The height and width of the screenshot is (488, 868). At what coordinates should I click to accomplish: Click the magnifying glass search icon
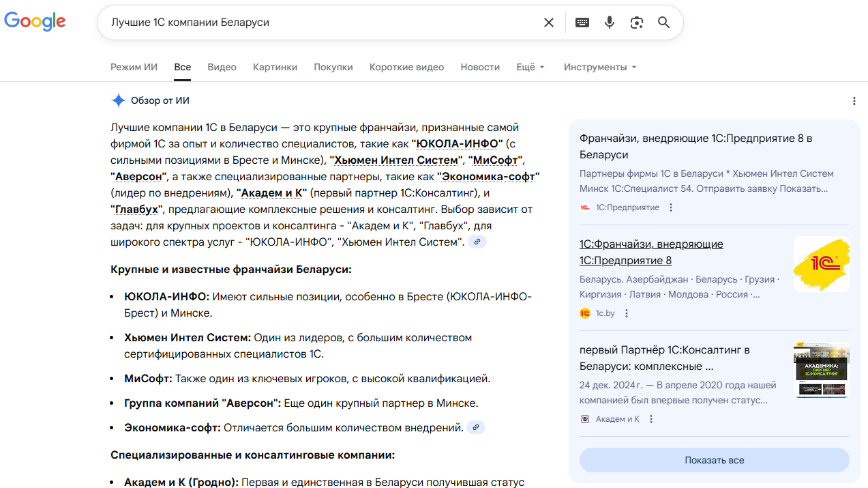(664, 23)
